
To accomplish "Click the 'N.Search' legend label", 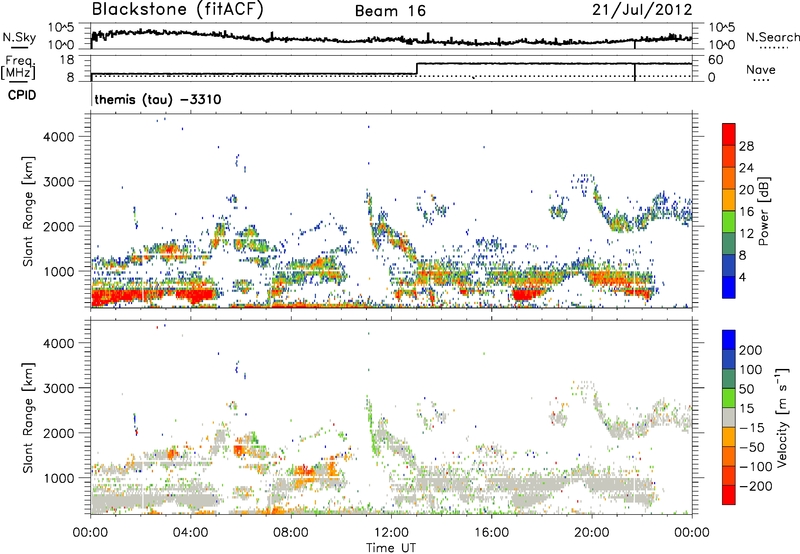I will click(772, 37).
